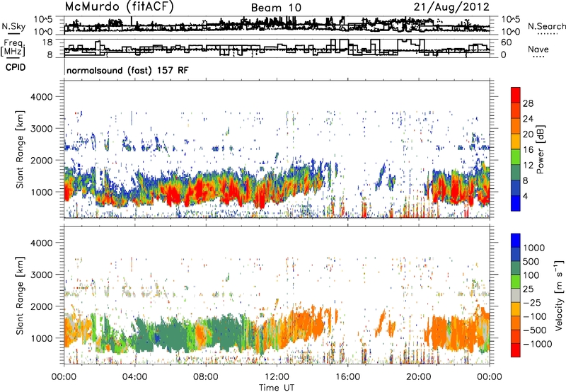Click the "28" value on power colorbar

pyautogui.click(x=528, y=103)
